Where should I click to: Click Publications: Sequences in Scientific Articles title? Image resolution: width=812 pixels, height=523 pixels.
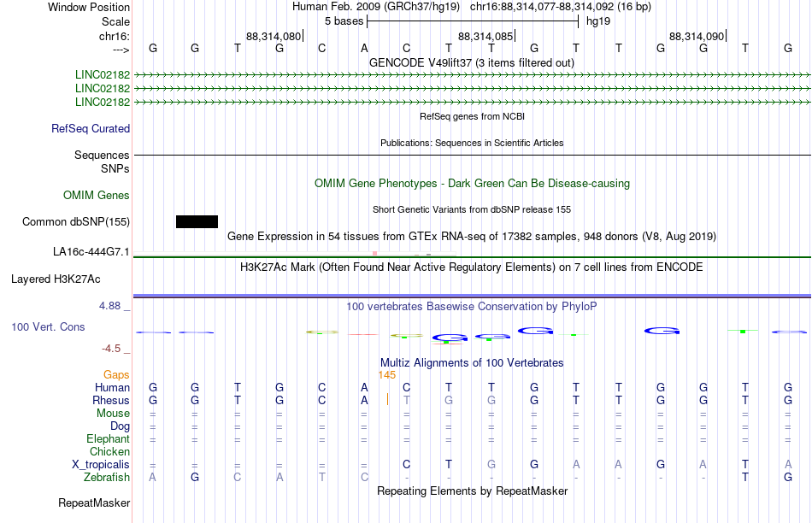(472, 143)
